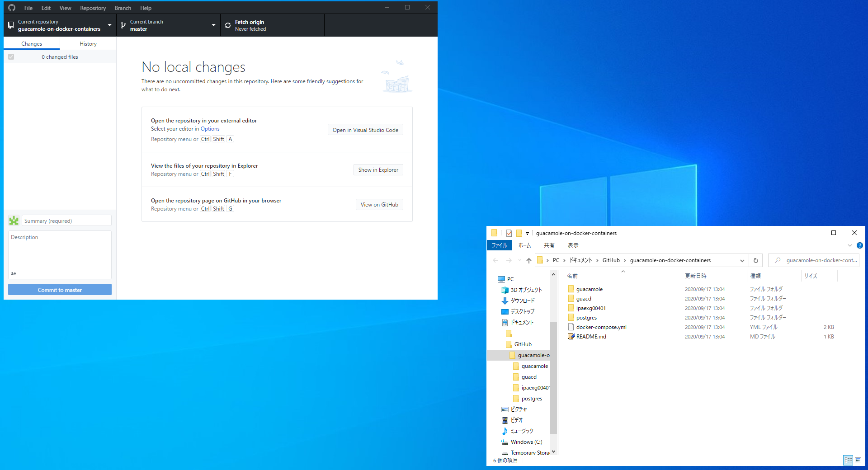Click the GitHub Desktop logo icon
The height and width of the screenshot is (470, 868).
click(x=12, y=8)
